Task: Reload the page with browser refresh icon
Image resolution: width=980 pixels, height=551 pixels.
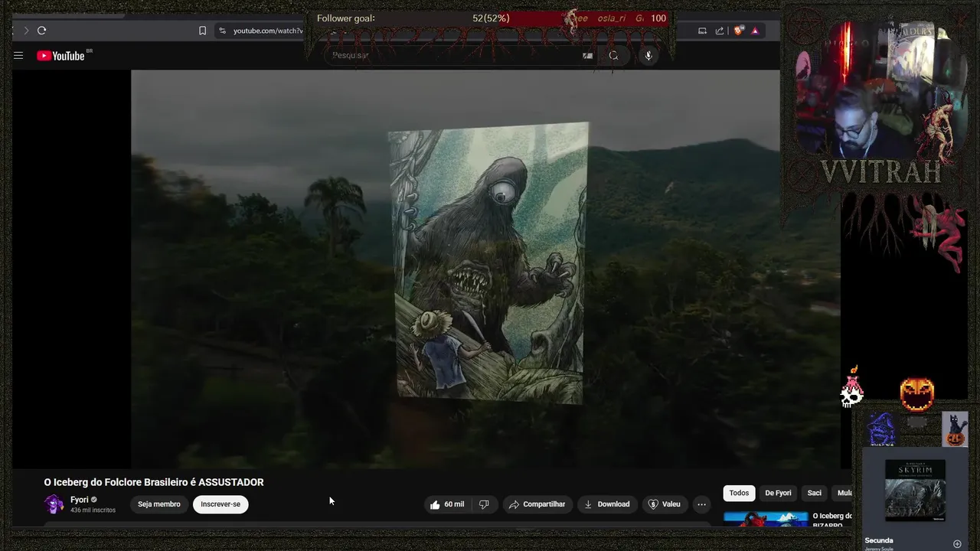Action: pyautogui.click(x=41, y=31)
